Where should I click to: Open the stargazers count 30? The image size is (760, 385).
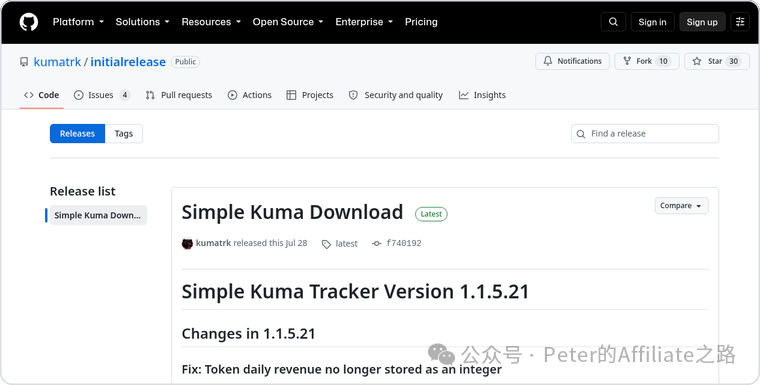[x=734, y=61]
